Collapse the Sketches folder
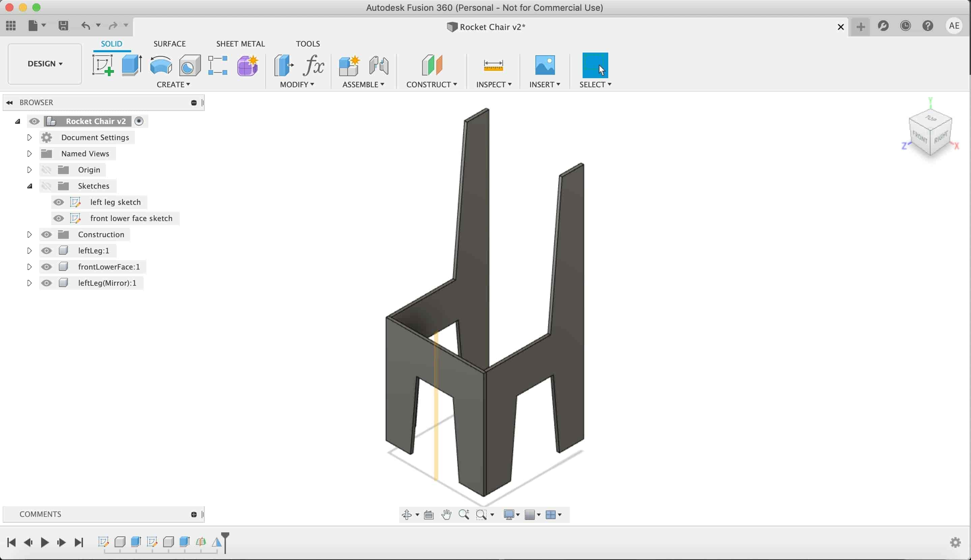971x560 pixels. tap(30, 186)
